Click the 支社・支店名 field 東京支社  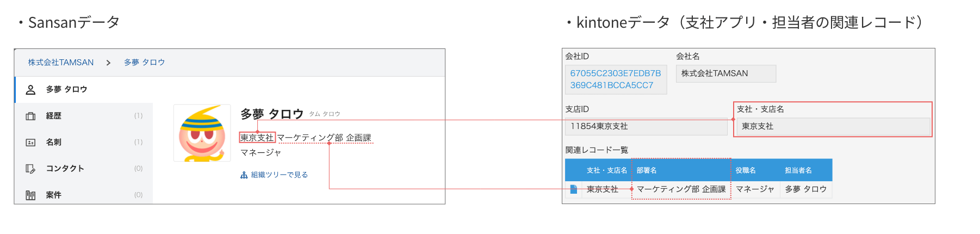(x=832, y=126)
